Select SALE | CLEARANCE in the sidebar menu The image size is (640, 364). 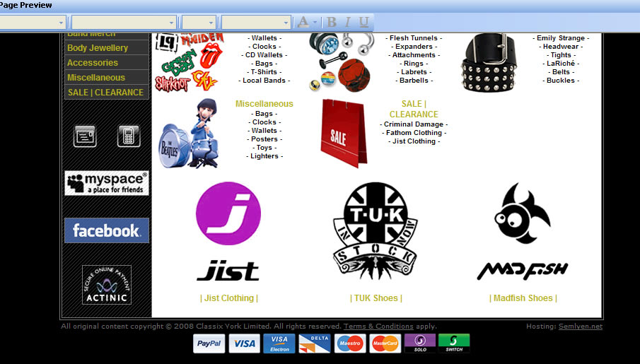pos(105,93)
